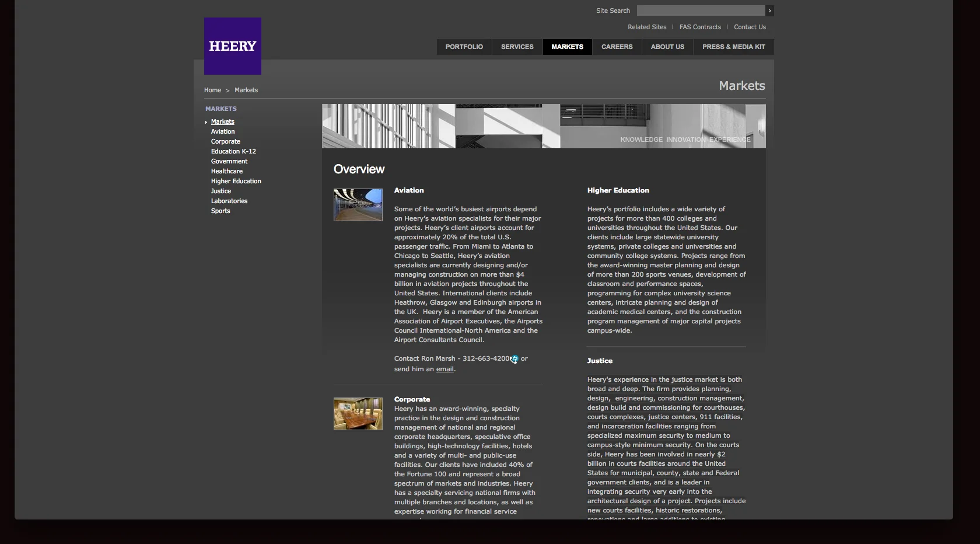Click the Related Sites link
This screenshot has height=544, width=980.
coord(647,27)
